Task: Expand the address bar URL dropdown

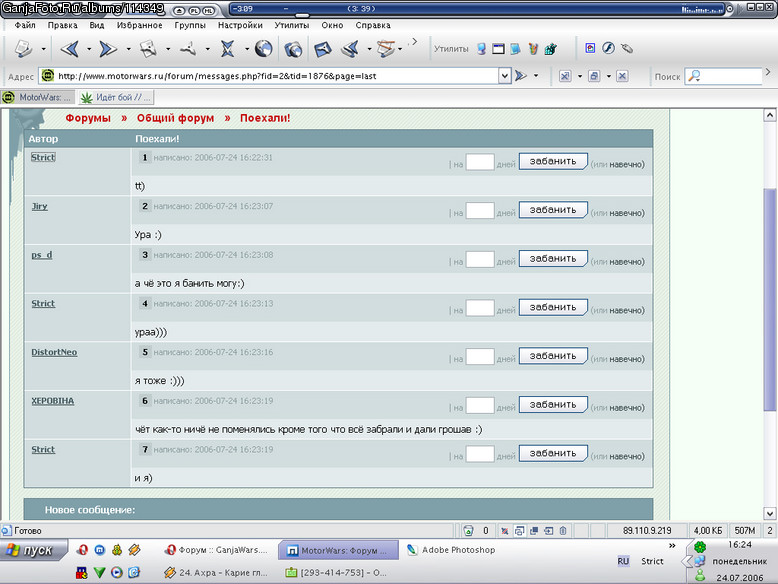Action: [505, 76]
